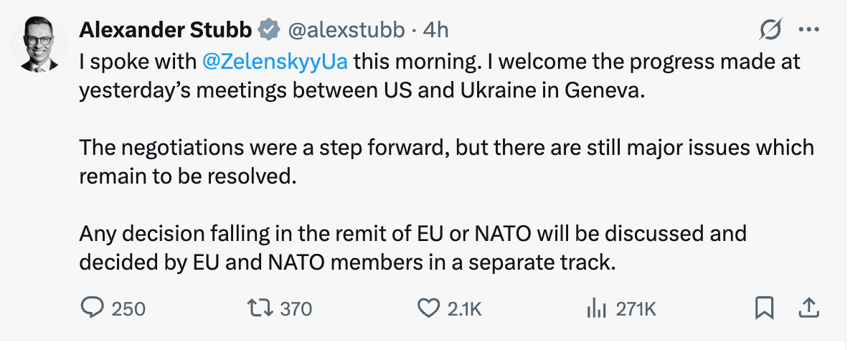Click the 250 replies count

pos(129,308)
